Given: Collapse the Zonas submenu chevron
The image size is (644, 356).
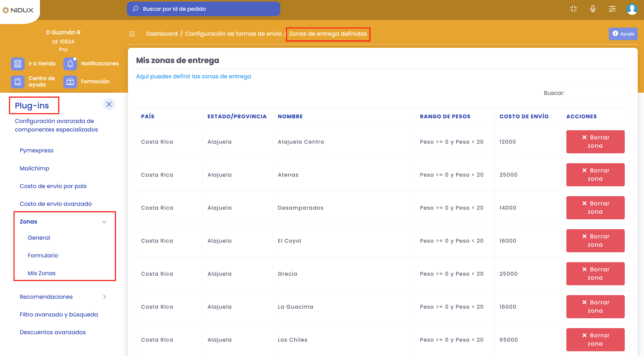Looking at the screenshot, I should (104, 222).
